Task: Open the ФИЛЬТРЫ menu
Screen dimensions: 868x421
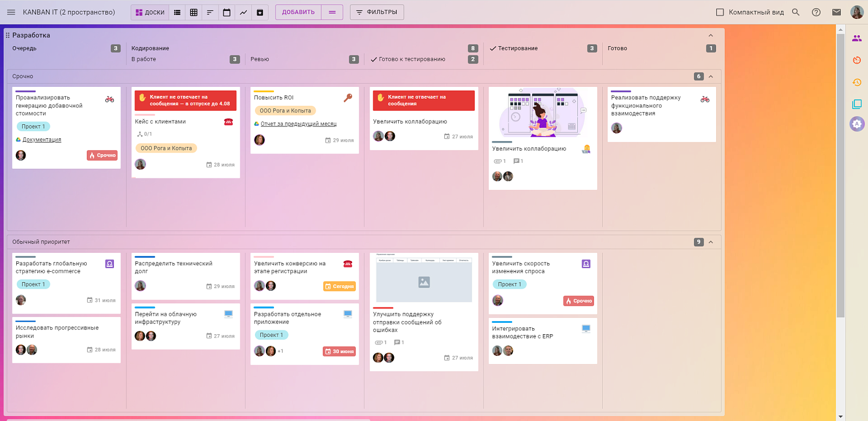Action: [x=376, y=12]
